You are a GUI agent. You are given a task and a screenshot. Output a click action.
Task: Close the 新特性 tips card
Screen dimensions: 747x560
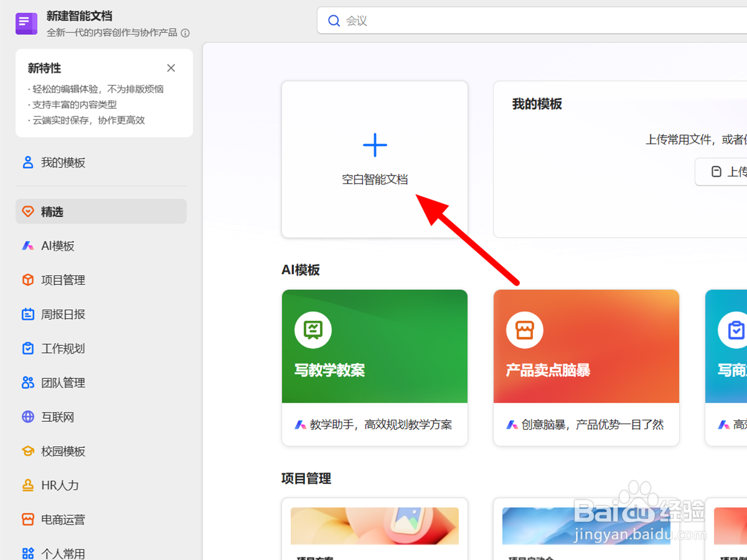coord(171,68)
